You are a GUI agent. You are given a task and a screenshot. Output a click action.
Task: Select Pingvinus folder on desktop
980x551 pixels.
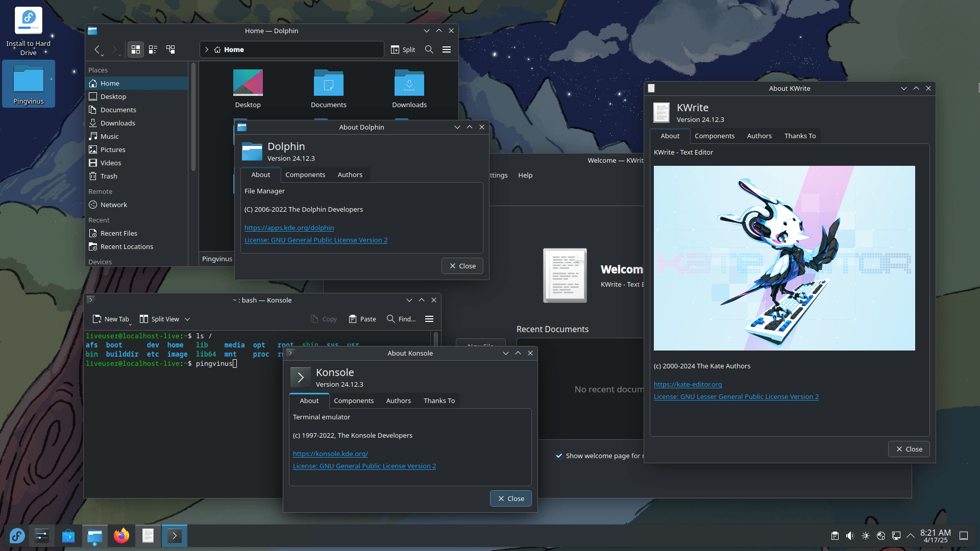coord(29,84)
